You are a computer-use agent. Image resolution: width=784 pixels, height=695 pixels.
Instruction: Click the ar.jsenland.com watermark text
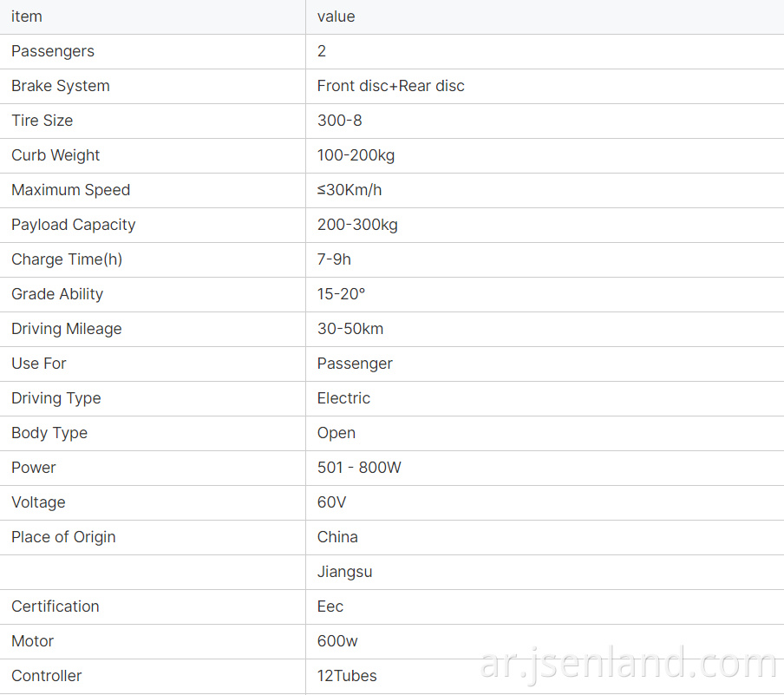[x=629, y=664]
